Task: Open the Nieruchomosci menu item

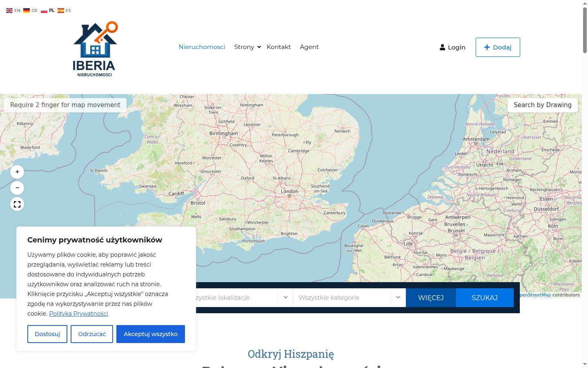Action: (x=202, y=47)
